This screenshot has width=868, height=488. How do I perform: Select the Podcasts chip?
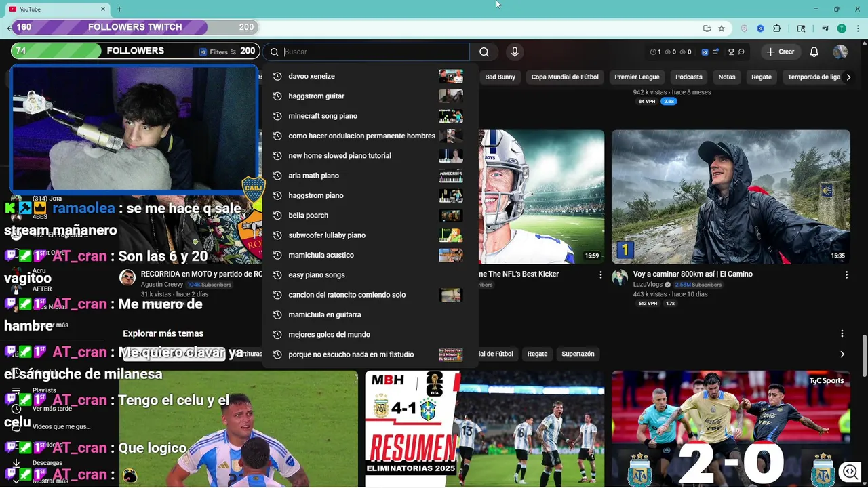point(689,77)
